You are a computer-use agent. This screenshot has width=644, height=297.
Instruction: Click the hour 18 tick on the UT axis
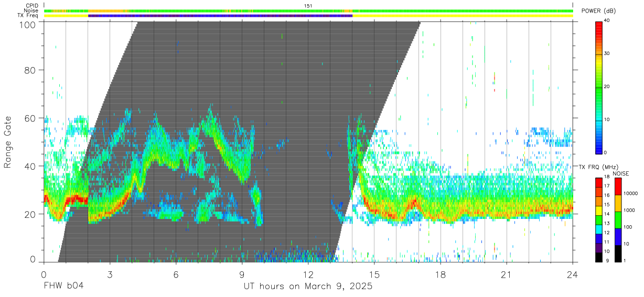click(441, 274)
